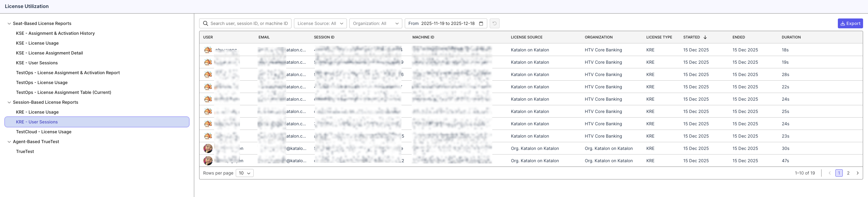This screenshot has width=868, height=197.
Task: Open the Organization filter dropdown
Action: (376, 23)
